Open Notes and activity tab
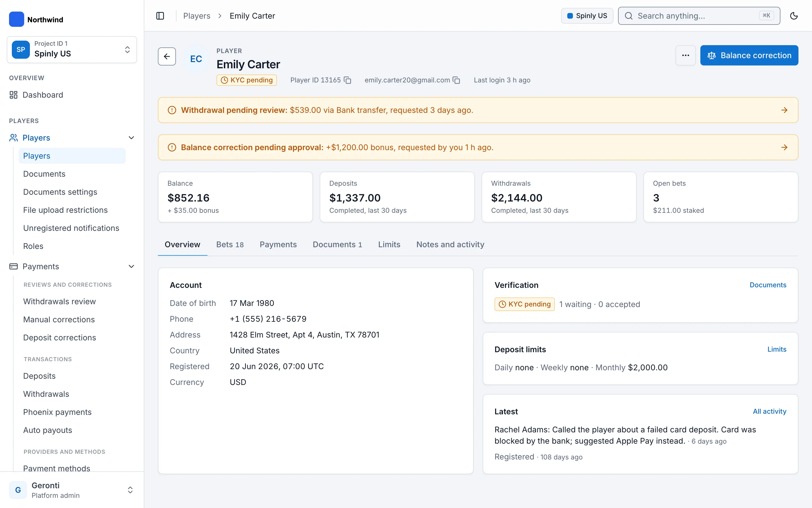The image size is (812, 508). (450, 245)
